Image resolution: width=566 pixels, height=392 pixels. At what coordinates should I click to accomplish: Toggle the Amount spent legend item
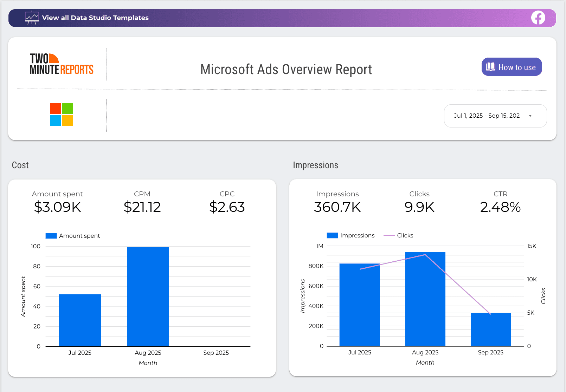(x=79, y=236)
